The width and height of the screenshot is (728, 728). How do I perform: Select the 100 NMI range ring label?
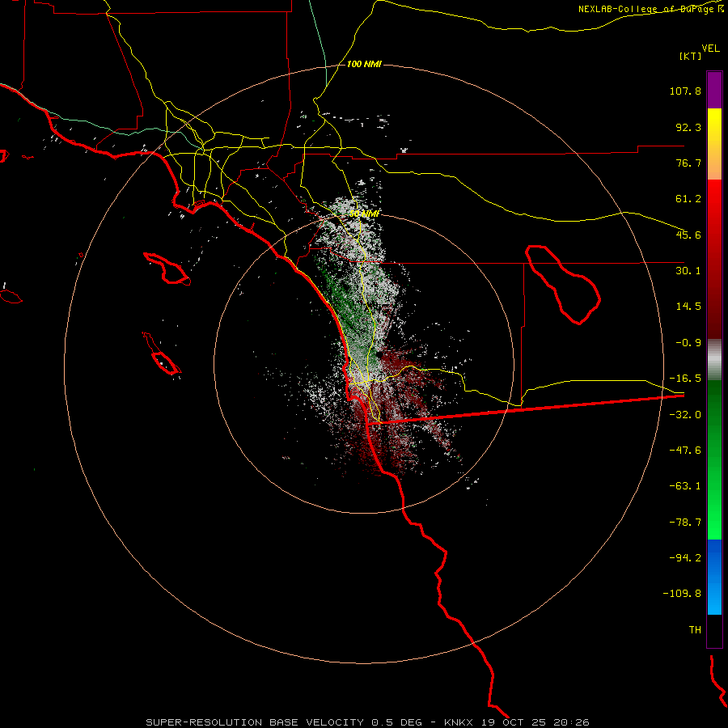pyautogui.click(x=364, y=64)
